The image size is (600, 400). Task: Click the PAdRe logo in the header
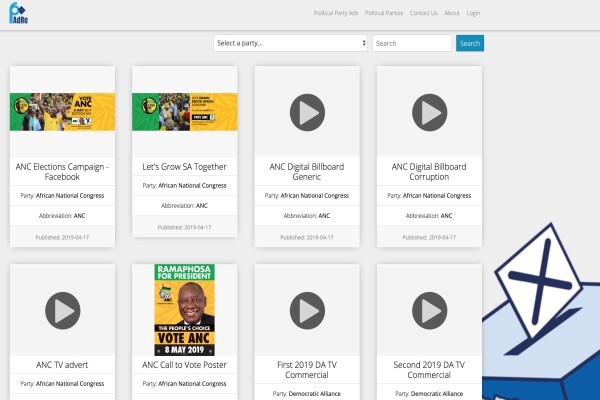tap(18, 13)
